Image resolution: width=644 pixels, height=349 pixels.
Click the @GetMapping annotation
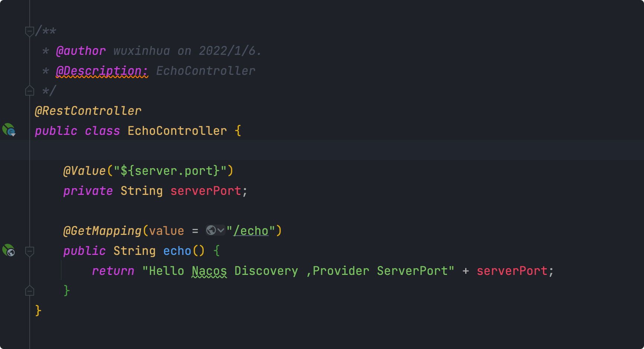102,231
